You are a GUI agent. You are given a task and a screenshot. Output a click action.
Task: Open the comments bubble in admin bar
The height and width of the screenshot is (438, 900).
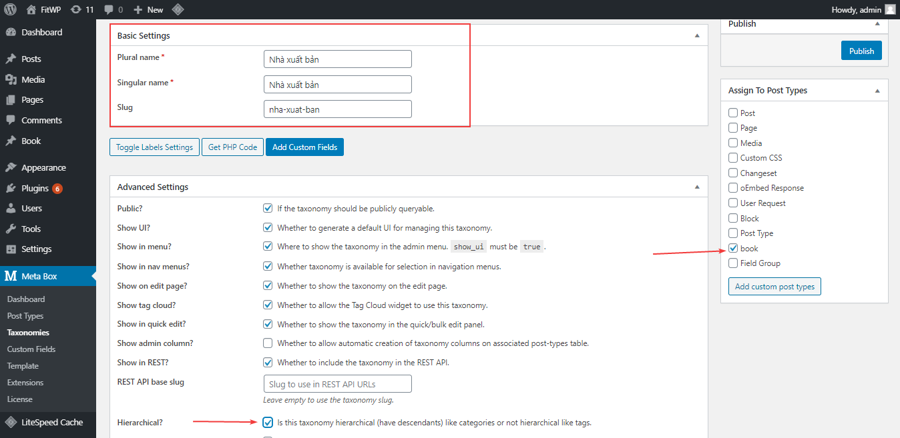click(109, 10)
